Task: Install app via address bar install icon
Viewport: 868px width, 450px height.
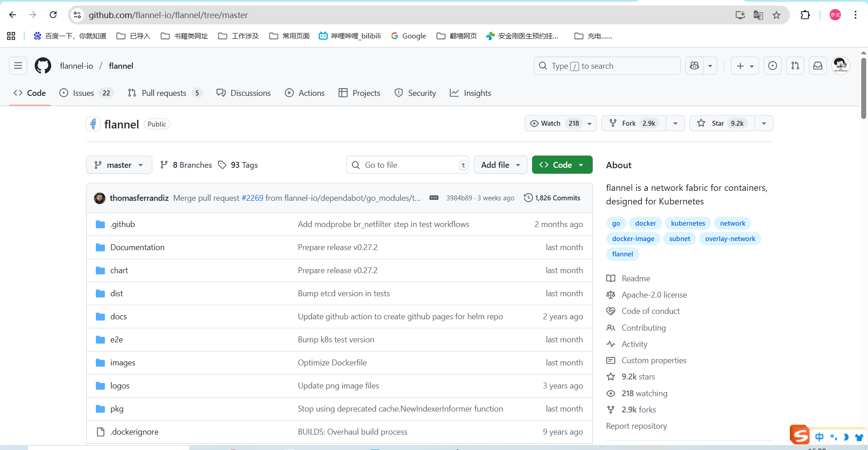Action: coord(740,15)
